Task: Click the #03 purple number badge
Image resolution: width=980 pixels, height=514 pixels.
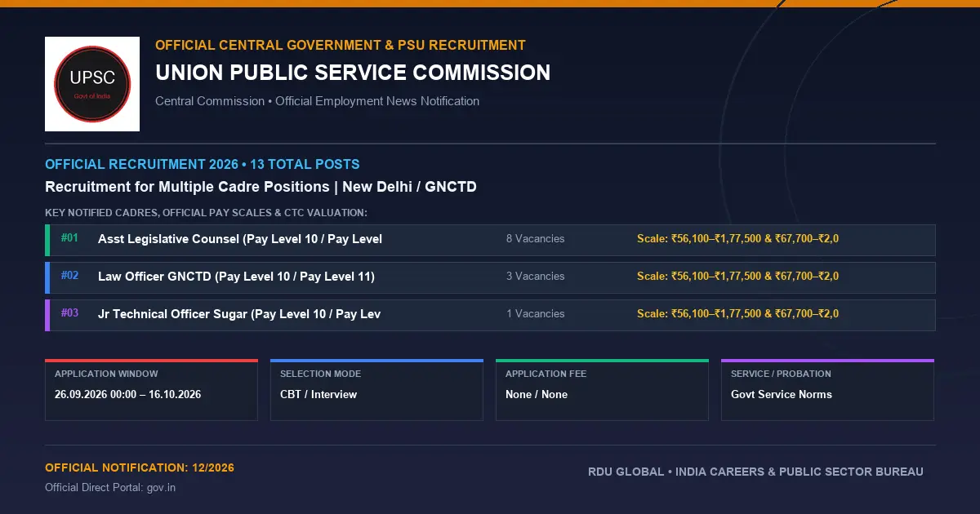Action: point(69,313)
